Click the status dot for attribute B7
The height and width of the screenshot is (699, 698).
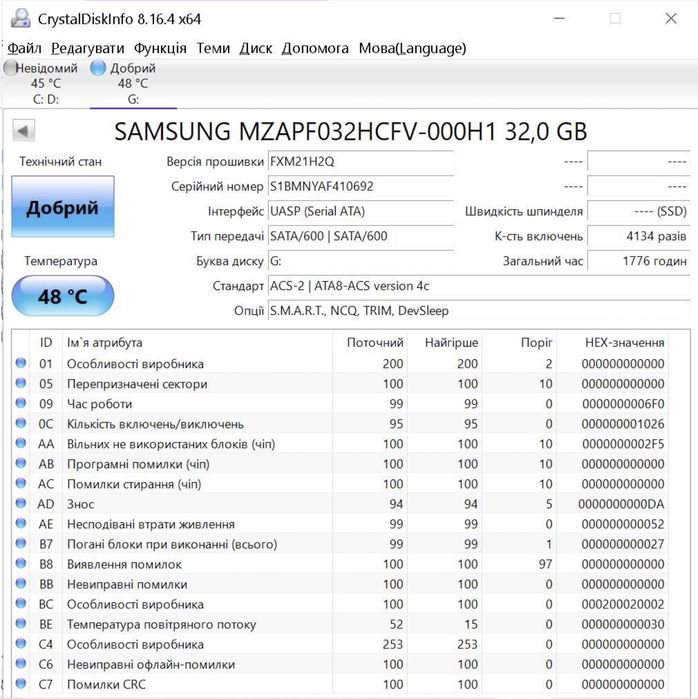[21, 543]
